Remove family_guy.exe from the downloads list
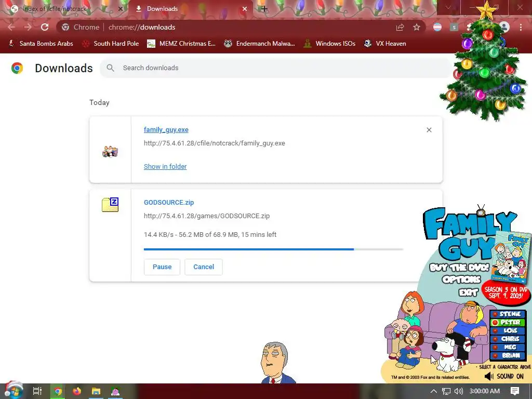Image resolution: width=532 pixels, height=399 pixels. point(429,130)
